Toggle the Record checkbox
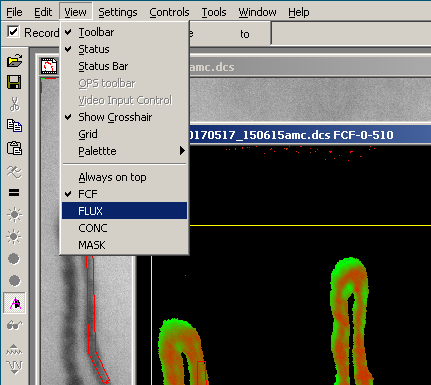This screenshot has width=431, height=385. [x=13, y=32]
